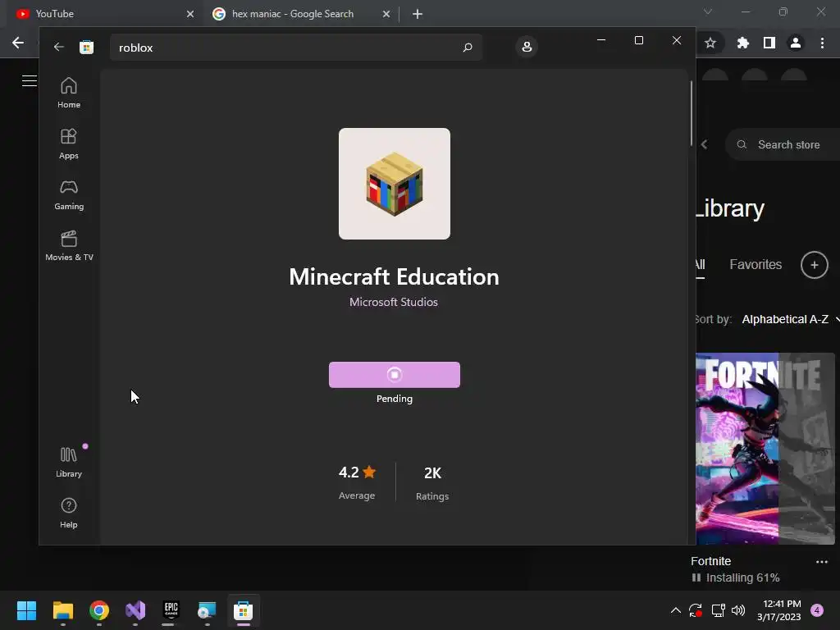Open Chrome tab search dropdown arrow

click(x=708, y=11)
